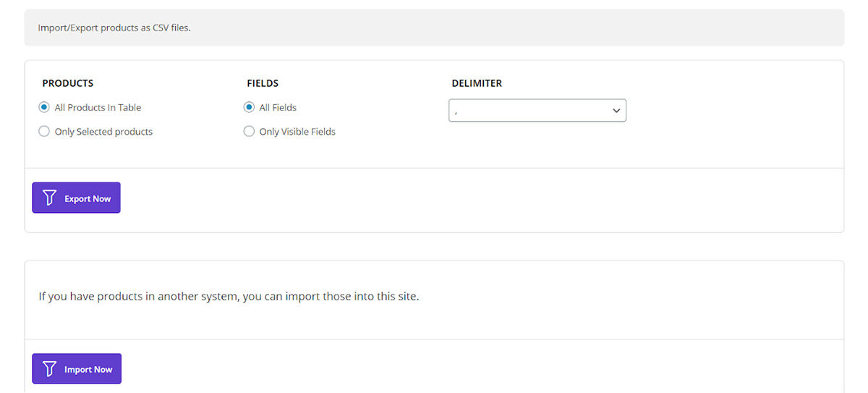Select the All Fields radio button

tap(249, 108)
